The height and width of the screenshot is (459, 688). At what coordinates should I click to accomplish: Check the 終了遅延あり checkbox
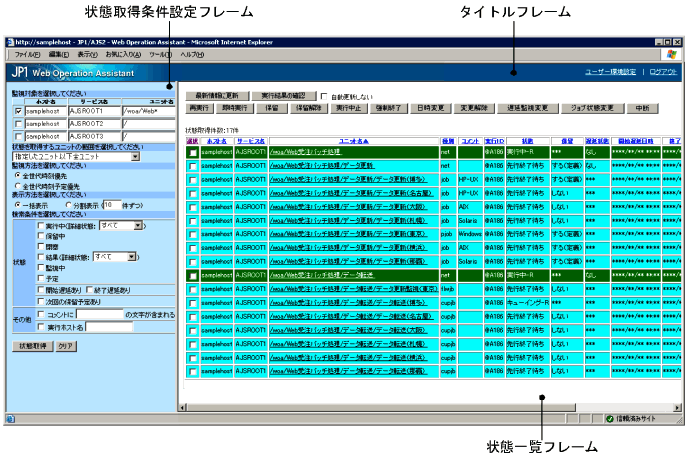pyautogui.click(x=89, y=290)
